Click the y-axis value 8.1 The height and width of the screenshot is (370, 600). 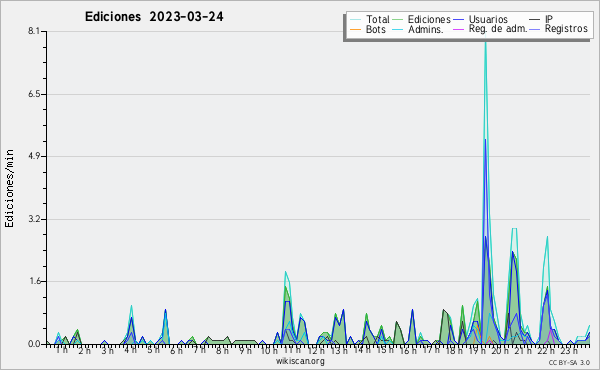(34, 31)
